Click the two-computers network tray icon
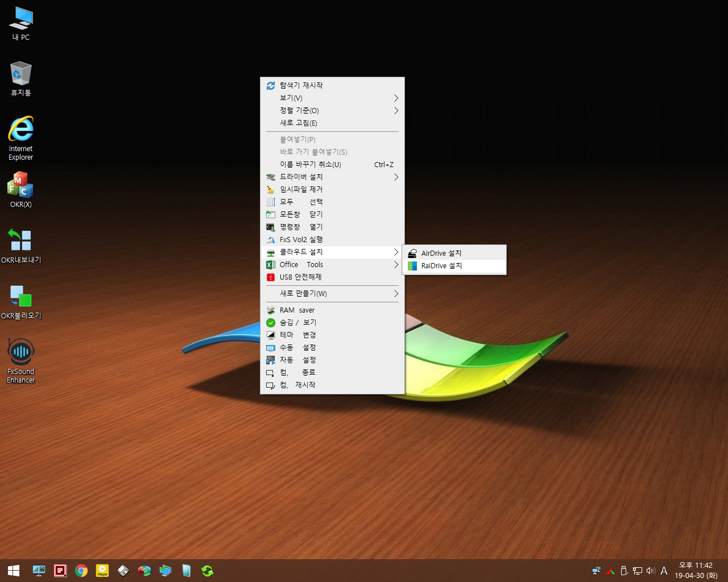 pos(597,571)
